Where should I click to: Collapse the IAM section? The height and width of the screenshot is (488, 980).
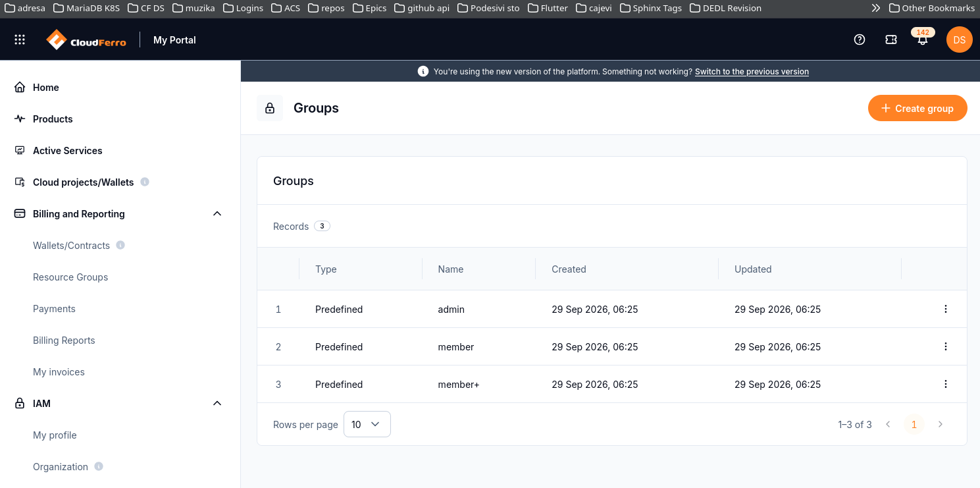point(217,403)
